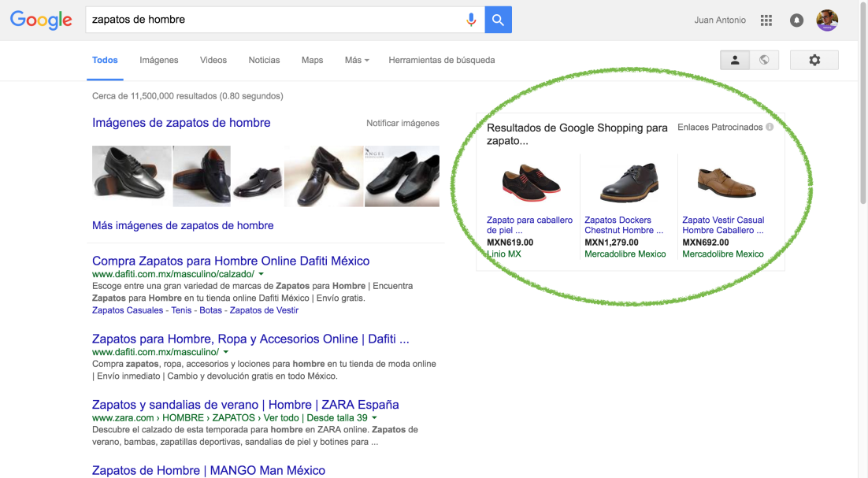Open the Botas sitelink
Viewport: 868px width, 478px height.
[210, 310]
